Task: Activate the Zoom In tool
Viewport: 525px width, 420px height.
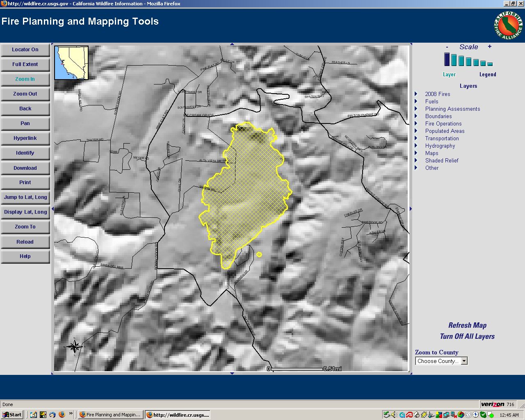Action: point(25,79)
